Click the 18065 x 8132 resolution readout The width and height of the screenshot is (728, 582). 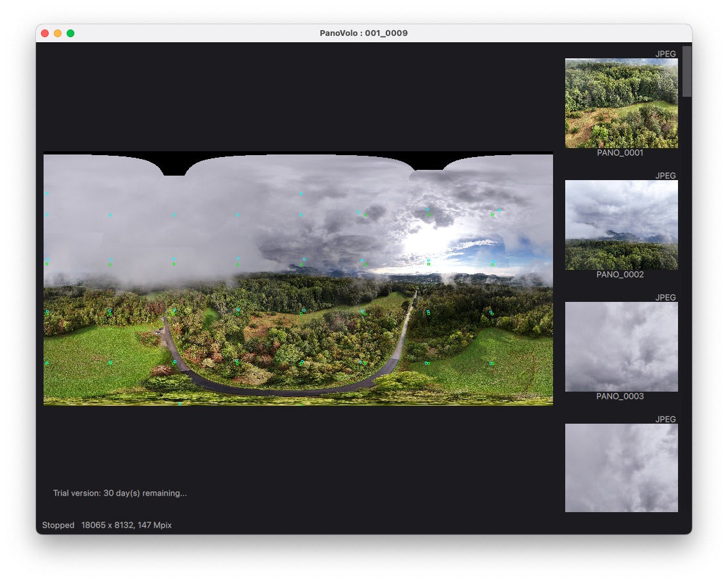coord(126,526)
